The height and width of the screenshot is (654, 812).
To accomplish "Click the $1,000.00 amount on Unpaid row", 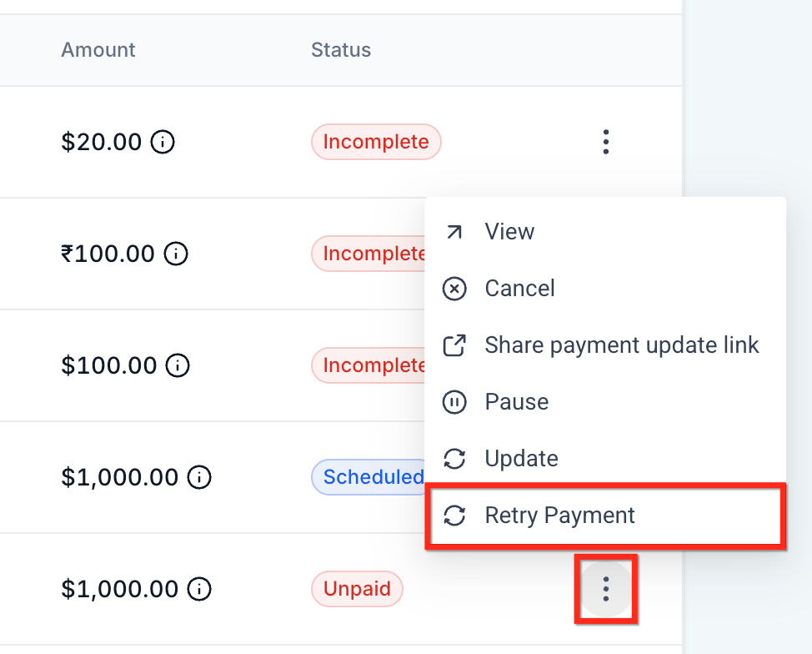I will [119, 589].
